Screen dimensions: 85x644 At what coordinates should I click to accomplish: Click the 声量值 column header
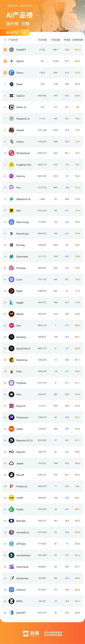67,40
